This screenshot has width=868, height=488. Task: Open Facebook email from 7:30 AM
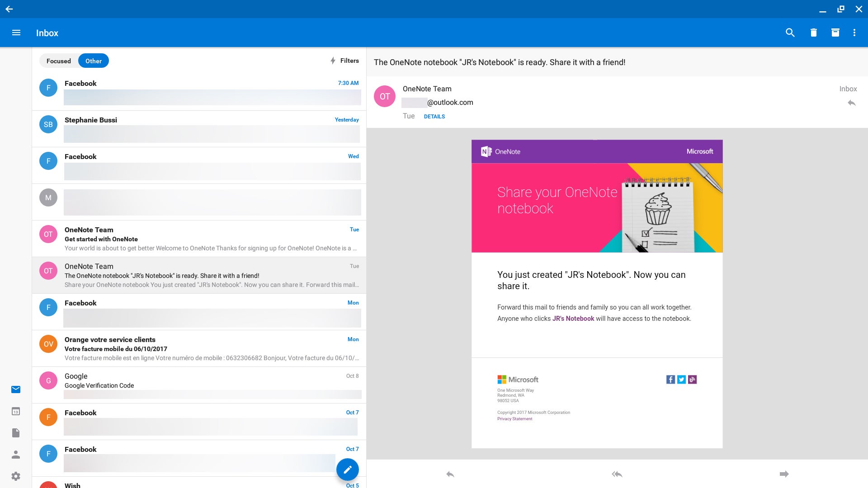199,92
